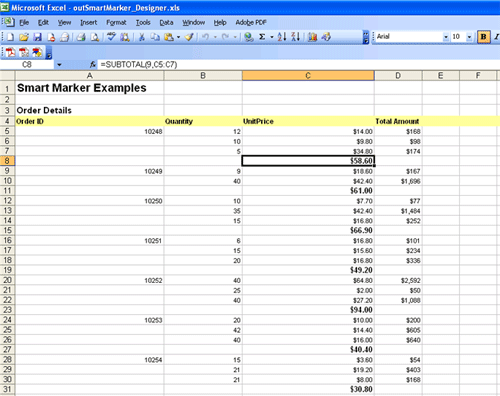Click the fx Insert Function button
The width and height of the screenshot is (500, 396).
pos(93,64)
